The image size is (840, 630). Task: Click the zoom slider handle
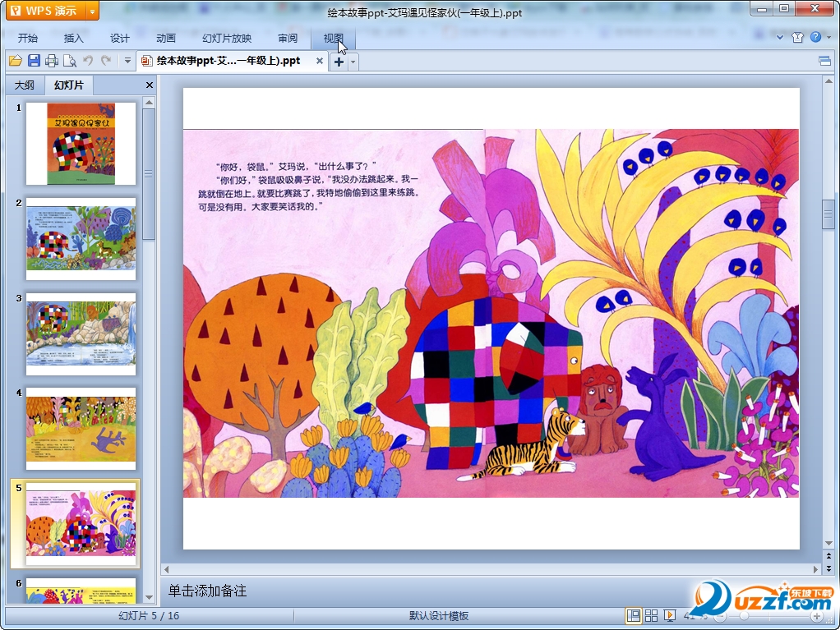(744, 616)
